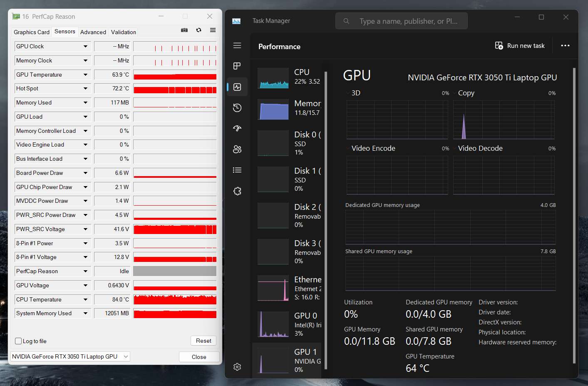Open the CPU Temperature sensor dropdown
588x386 pixels.
[85, 299]
